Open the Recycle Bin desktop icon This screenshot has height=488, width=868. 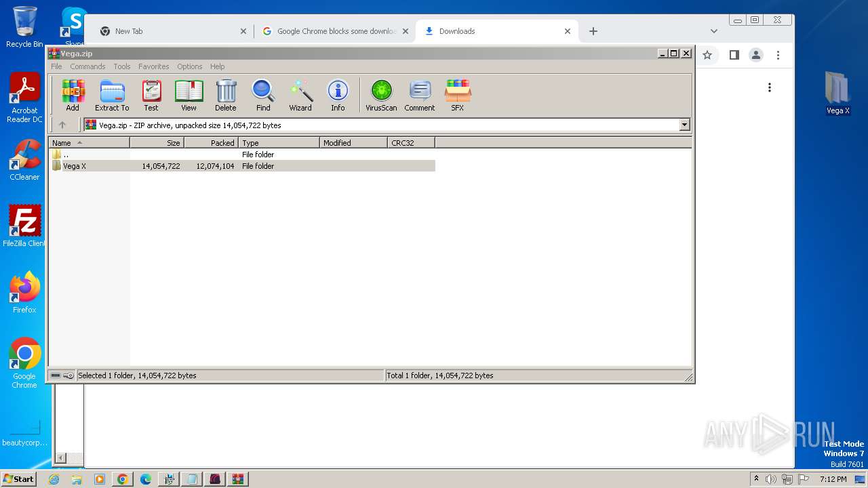(24, 27)
